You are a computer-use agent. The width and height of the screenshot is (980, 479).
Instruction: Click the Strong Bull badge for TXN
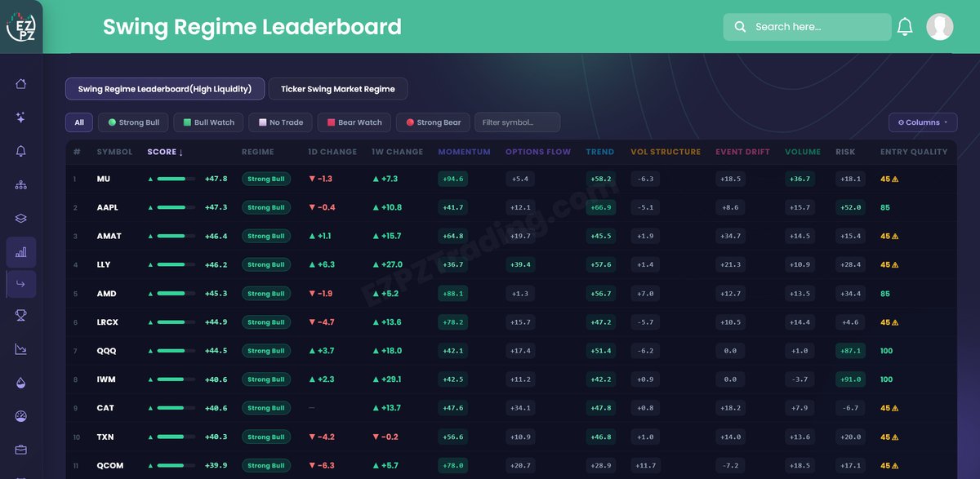[266, 437]
